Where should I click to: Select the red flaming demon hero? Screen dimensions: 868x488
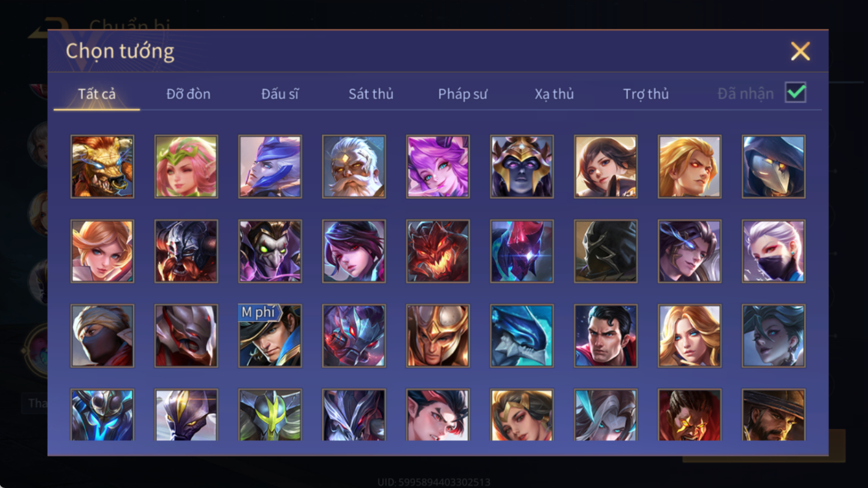[438, 251]
